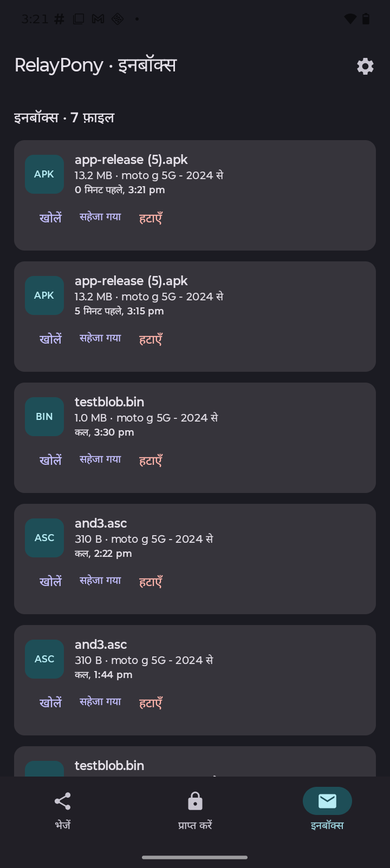Viewport: 390px width, 868px height.
Task: Open settings via the gear icon
Action: click(x=365, y=66)
